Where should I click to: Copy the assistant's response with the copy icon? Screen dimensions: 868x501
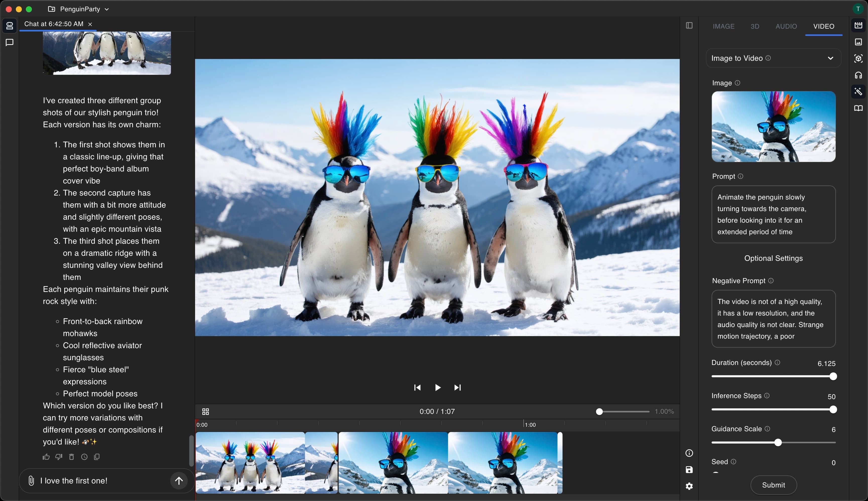(97, 457)
